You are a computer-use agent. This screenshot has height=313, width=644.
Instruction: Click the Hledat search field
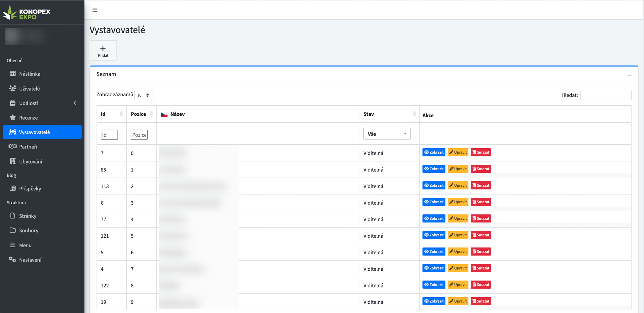[x=605, y=95]
